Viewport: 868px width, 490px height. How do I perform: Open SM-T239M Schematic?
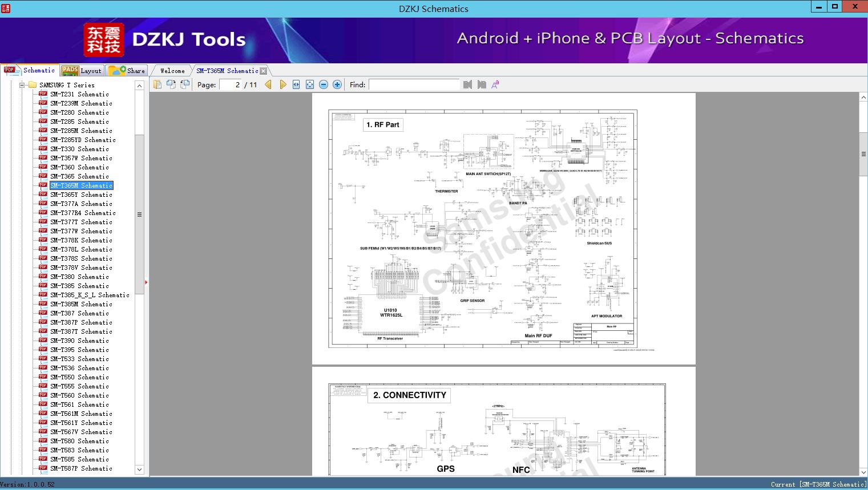(82, 103)
